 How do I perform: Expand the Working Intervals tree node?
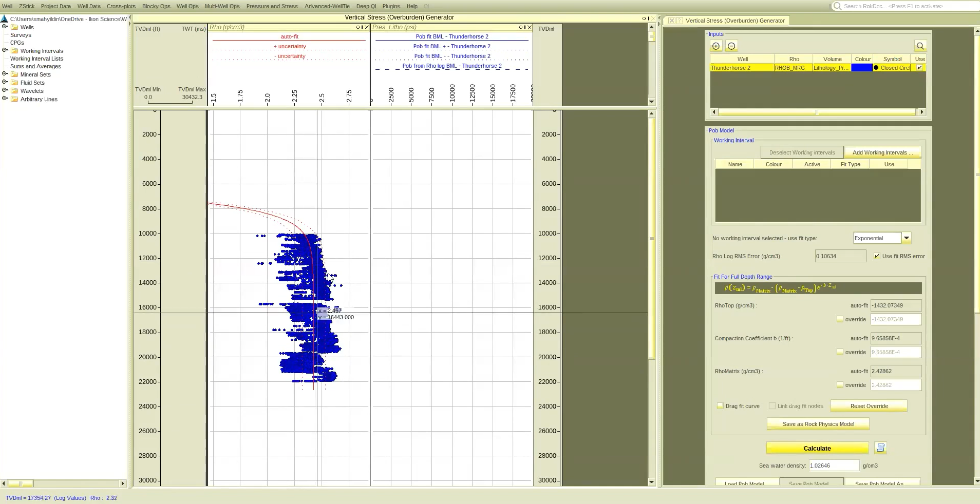pyautogui.click(x=5, y=50)
